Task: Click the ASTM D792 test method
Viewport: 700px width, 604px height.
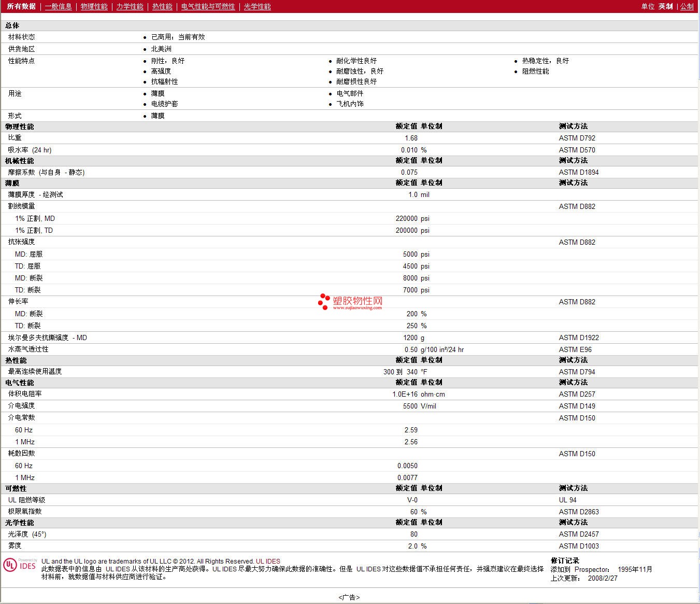Action: point(577,138)
